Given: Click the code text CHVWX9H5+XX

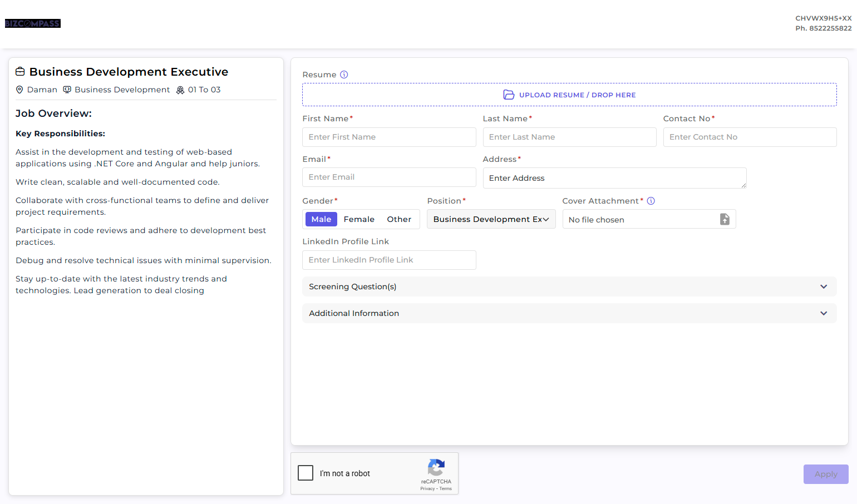Looking at the screenshot, I should click(824, 18).
